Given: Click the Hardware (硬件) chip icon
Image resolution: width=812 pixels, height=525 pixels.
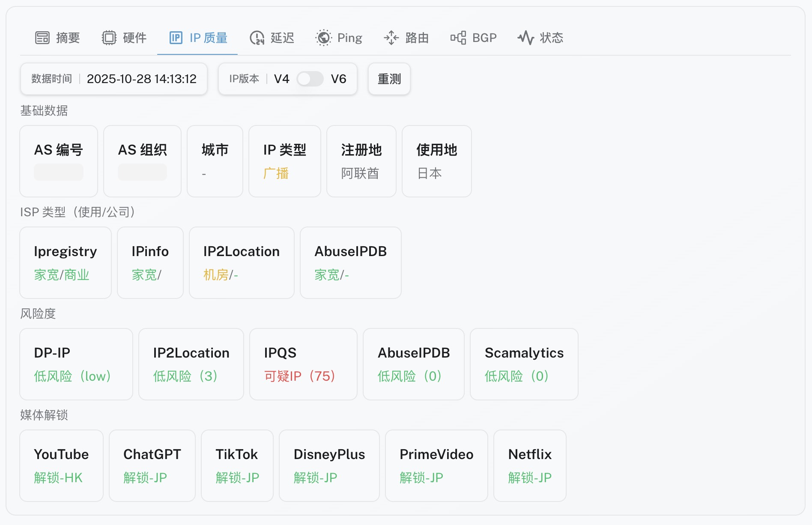Looking at the screenshot, I should point(109,38).
